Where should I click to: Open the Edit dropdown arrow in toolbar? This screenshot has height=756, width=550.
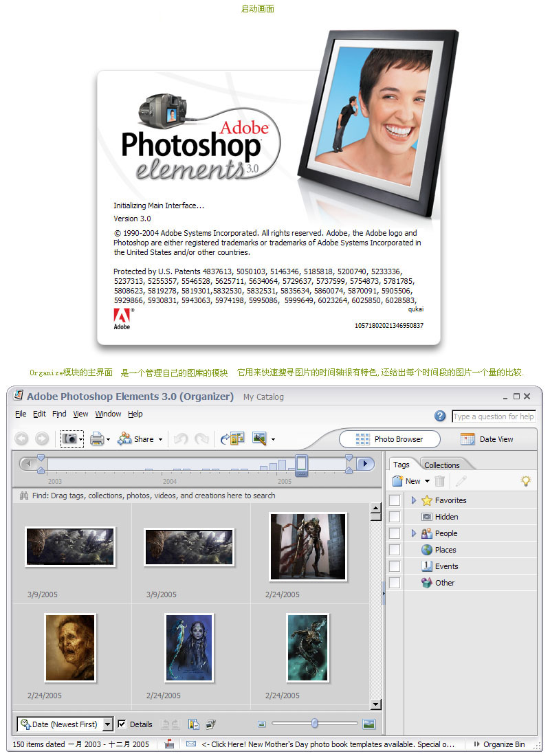point(273,439)
